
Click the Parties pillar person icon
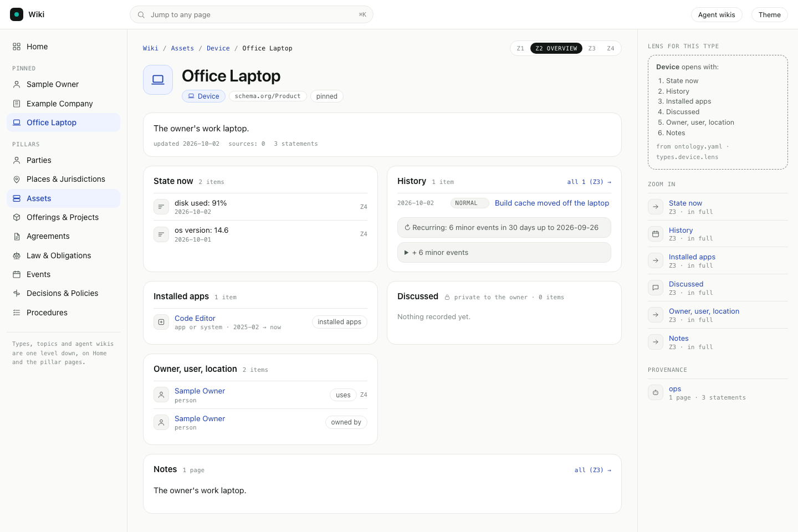tap(17, 160)
